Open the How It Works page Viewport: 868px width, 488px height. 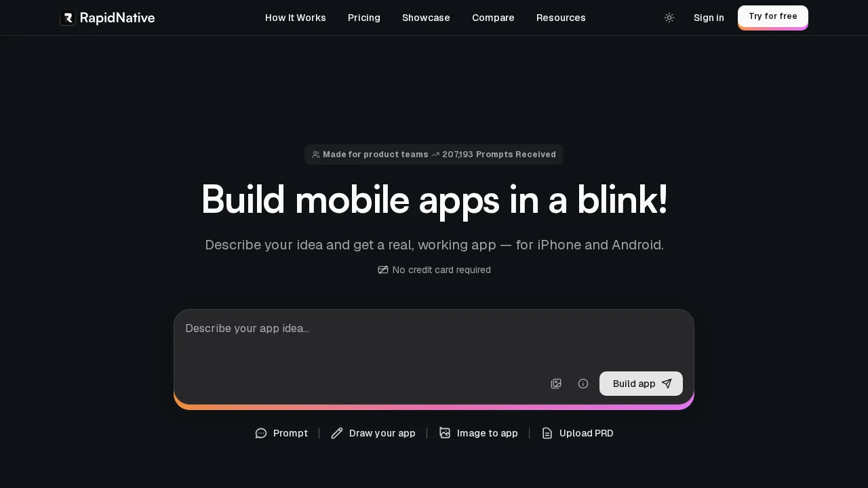click(295, 18)
